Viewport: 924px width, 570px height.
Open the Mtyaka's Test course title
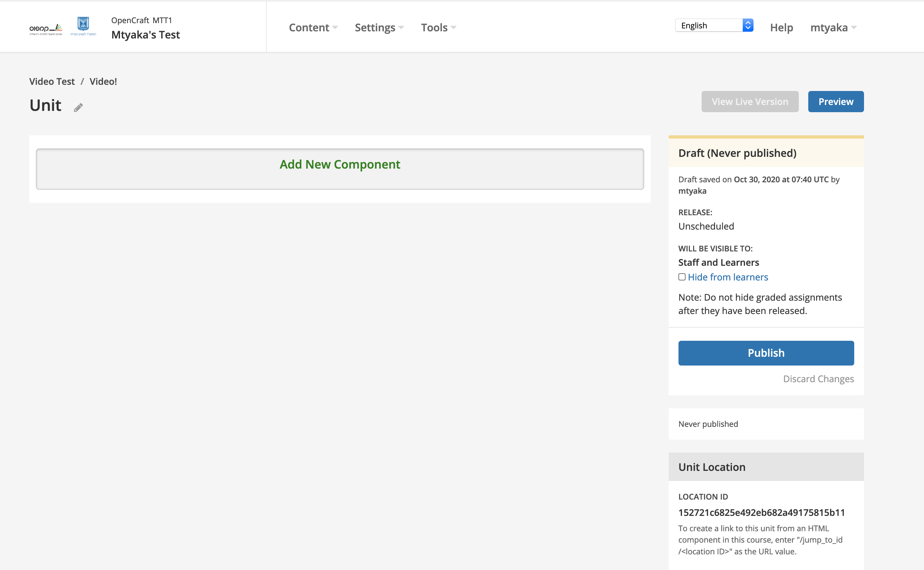click(x=145, y=35)
